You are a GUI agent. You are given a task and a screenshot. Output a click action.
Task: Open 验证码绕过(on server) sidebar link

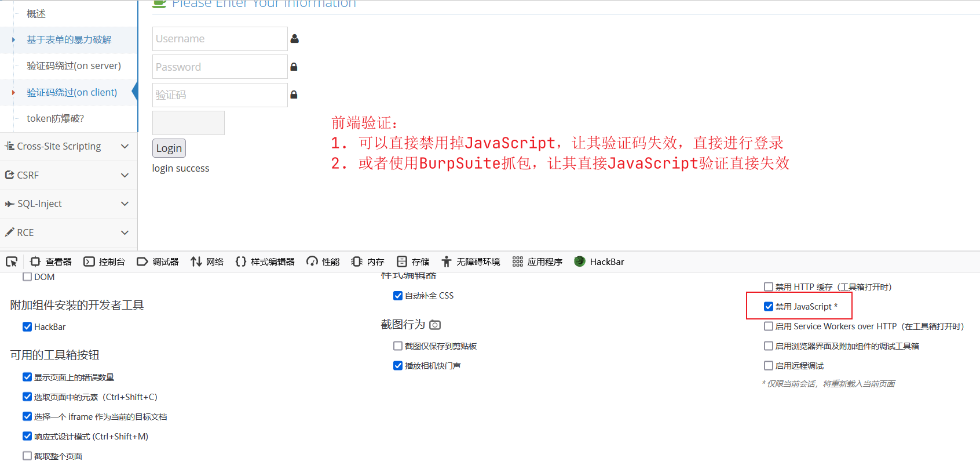pos(74,66)
